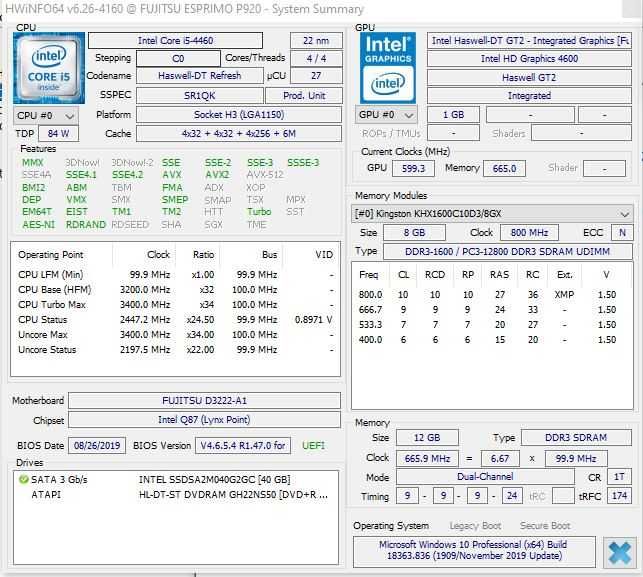Image resolution: width=643 pixels, height=577 pixels.
Task: Click the BIOS Version V4.6.5.4 field
Action: pos(243,446)
